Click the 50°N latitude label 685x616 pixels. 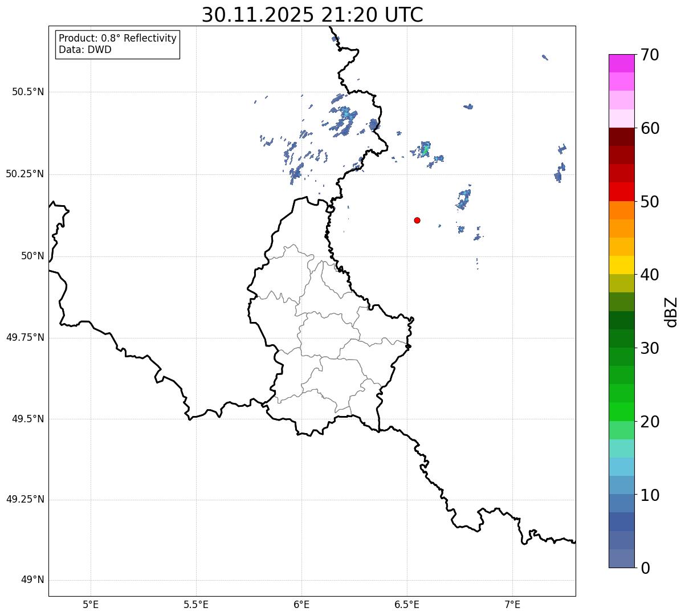[x=32, y=256]
